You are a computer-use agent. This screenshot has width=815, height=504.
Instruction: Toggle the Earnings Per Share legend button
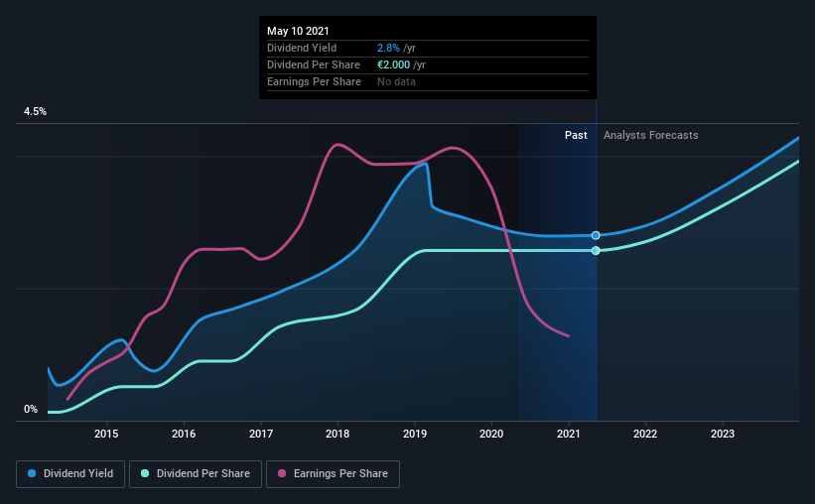tap(333, 474)
